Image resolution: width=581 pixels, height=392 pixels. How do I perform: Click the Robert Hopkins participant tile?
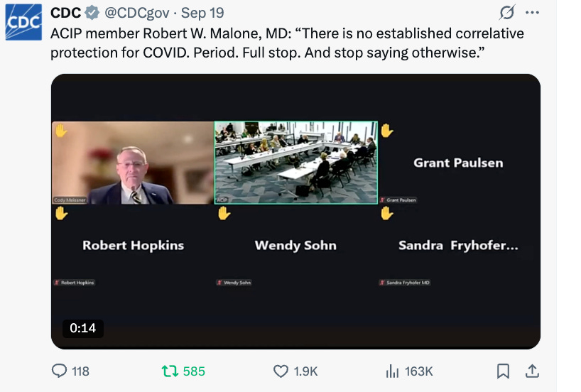pyautogui.click(x=133, y=246)
